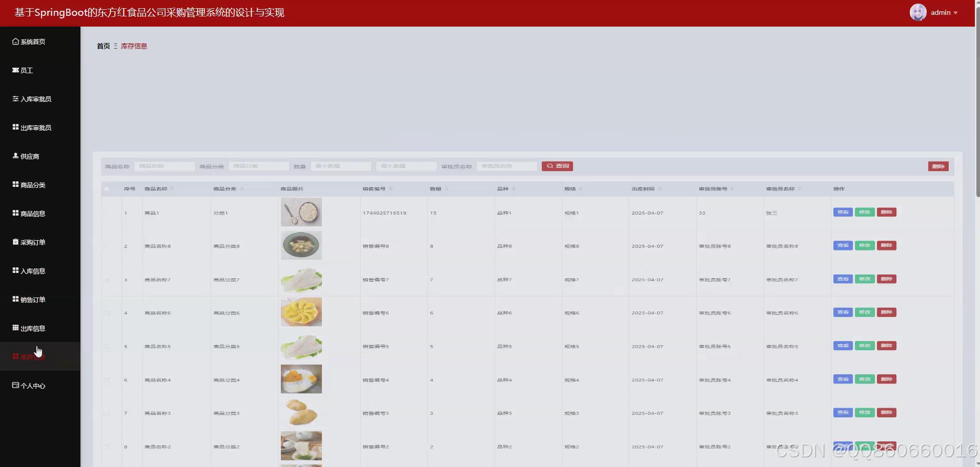Focus the 审批员名称 search input
The image size is (980, 467).
point(507,166)
